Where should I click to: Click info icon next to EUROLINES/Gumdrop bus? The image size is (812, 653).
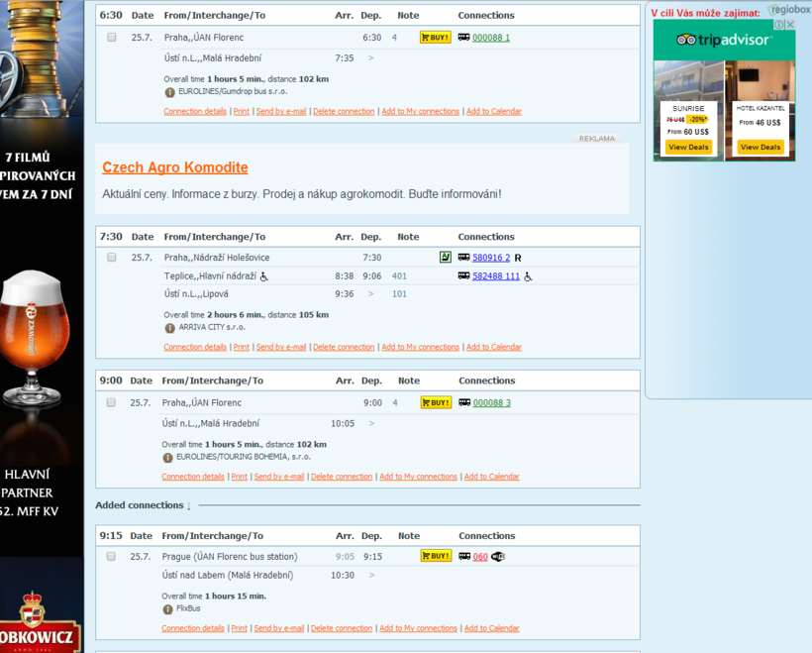[x=170, y=91]
